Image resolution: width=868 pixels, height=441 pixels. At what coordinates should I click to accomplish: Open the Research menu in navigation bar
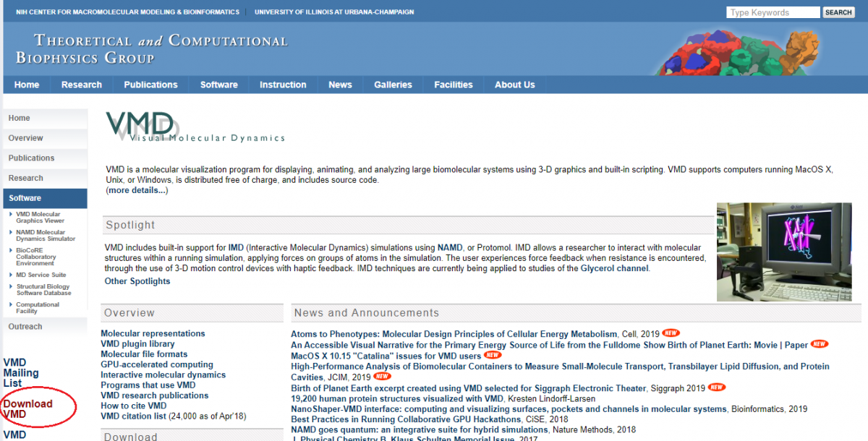[x=82, y=85]
